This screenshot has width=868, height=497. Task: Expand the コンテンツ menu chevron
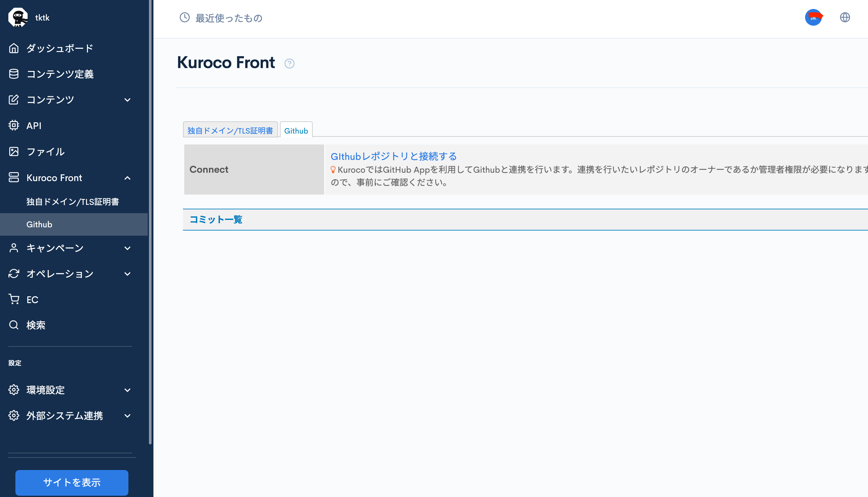[127, 100]
